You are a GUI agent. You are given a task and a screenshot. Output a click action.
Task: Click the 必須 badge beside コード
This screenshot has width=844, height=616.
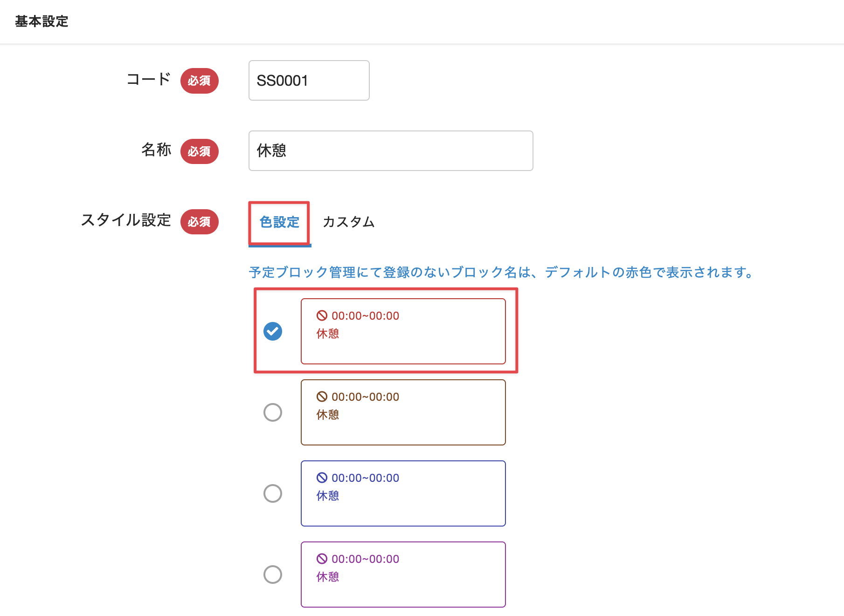click(199, 81)
